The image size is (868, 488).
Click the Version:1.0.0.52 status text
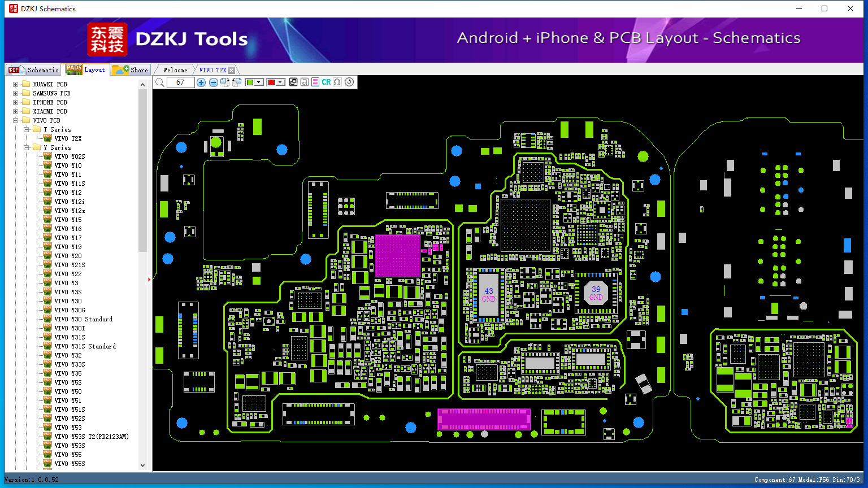(x=32, y=480)
